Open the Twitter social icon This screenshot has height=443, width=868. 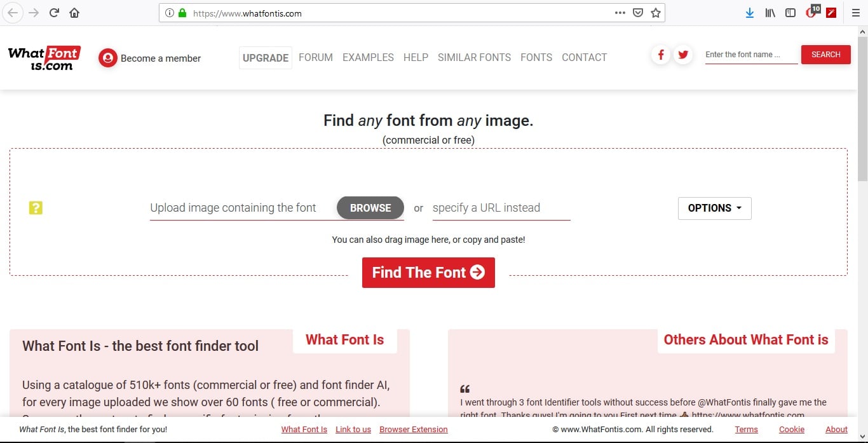pyautogui.click(x=683, y=55)
